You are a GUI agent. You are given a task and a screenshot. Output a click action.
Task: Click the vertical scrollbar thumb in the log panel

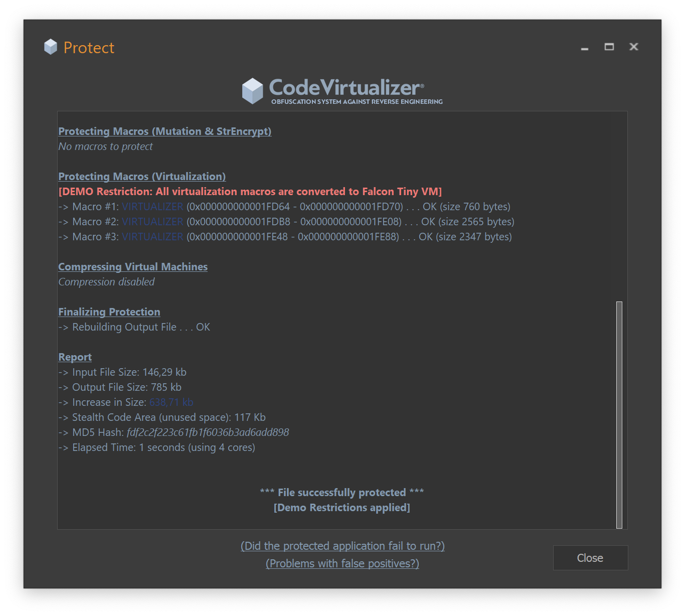click(x=619, y=415)
